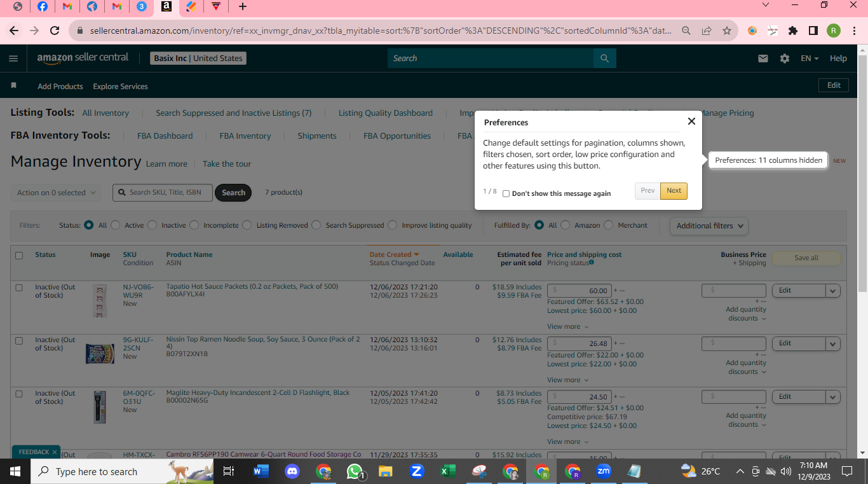This screenshot has width=868, height=484.
Task: Open Microsoft Word from the taskbar
Action: tap(261, 471)
